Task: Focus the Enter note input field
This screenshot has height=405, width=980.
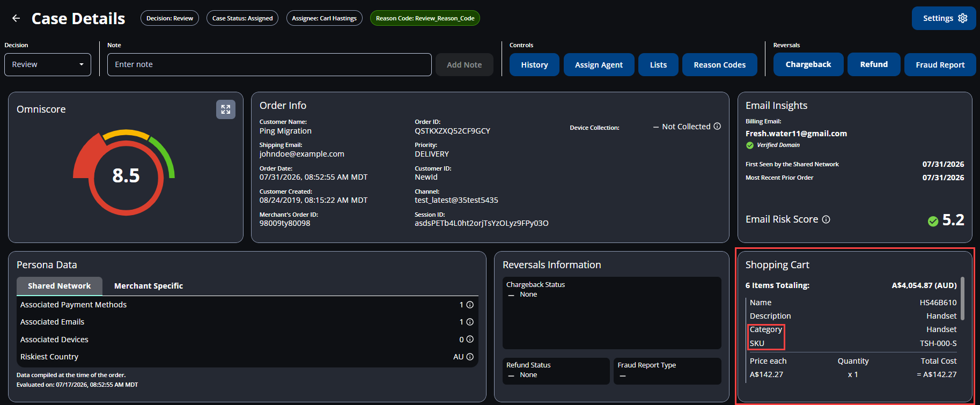Action: coord(269,64)
